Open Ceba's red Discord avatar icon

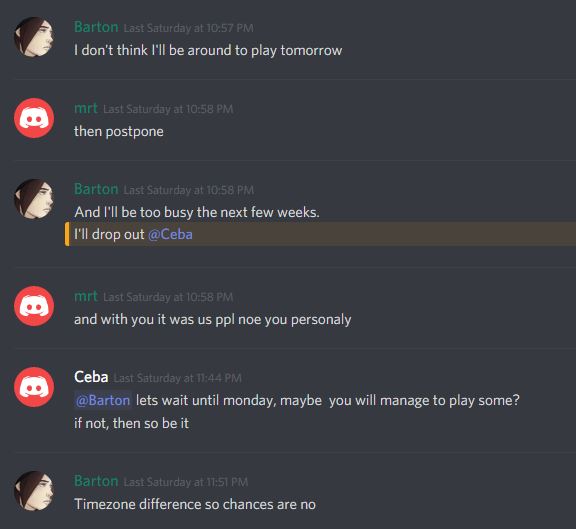[x=34, y=387]
